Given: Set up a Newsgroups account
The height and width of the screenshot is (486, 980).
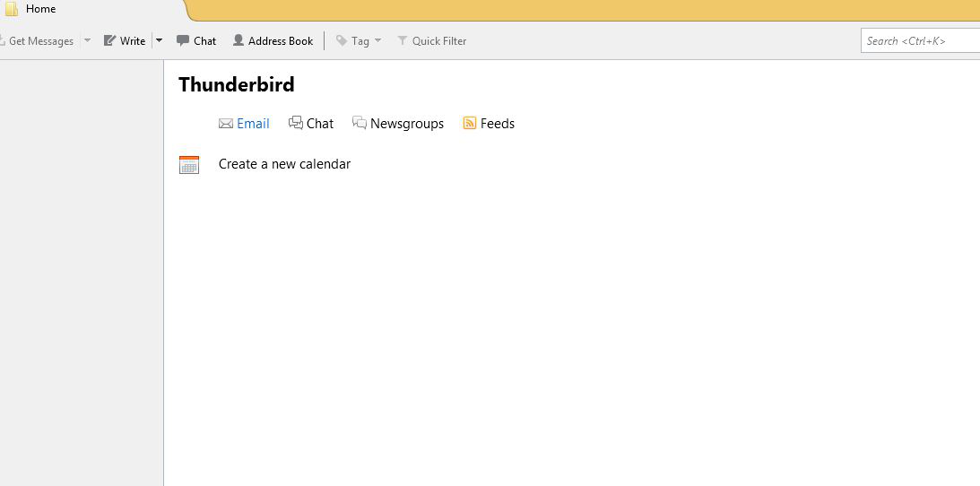Looking at the screenshot, I should pyautogui.click(x=407, y=125).
